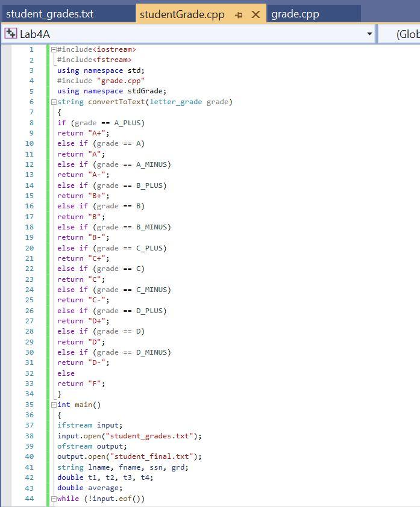This screenshot has width=420, height=507.
Task: Click the variable "t4" on line 42
Action: click(145, 477)
